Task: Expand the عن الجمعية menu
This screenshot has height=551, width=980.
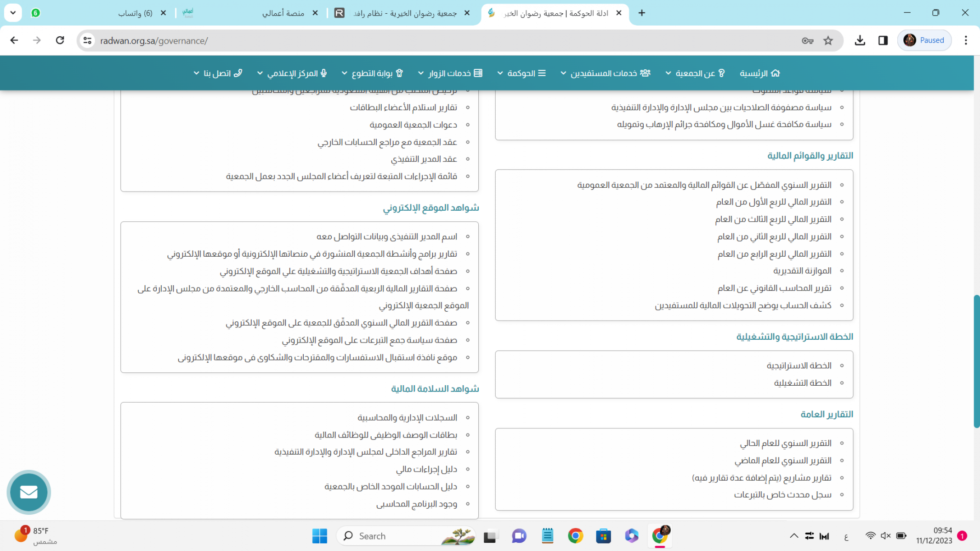Action: pyautogui.click(x=695, y=73)
